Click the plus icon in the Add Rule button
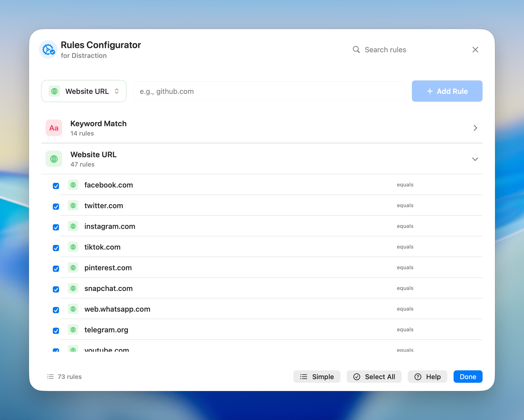Screen dimensions: 524x420 [x=430, y=91]
